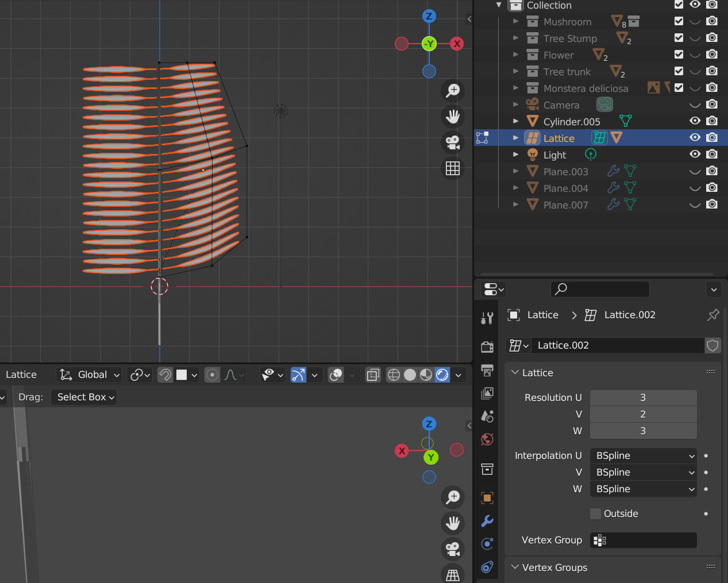This screenshot has height=583, width=728.
Task: Select the Cylinder.005 row in the outliner
Action: pos(600,121)
